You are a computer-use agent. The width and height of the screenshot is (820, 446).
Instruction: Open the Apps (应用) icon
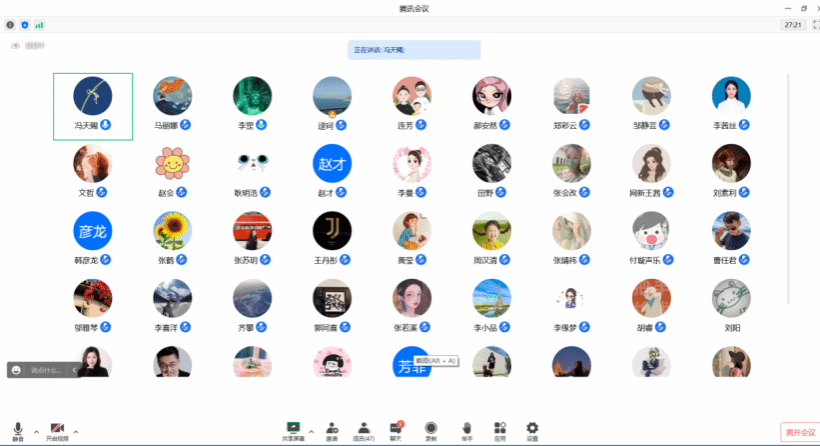pos(499,430)
